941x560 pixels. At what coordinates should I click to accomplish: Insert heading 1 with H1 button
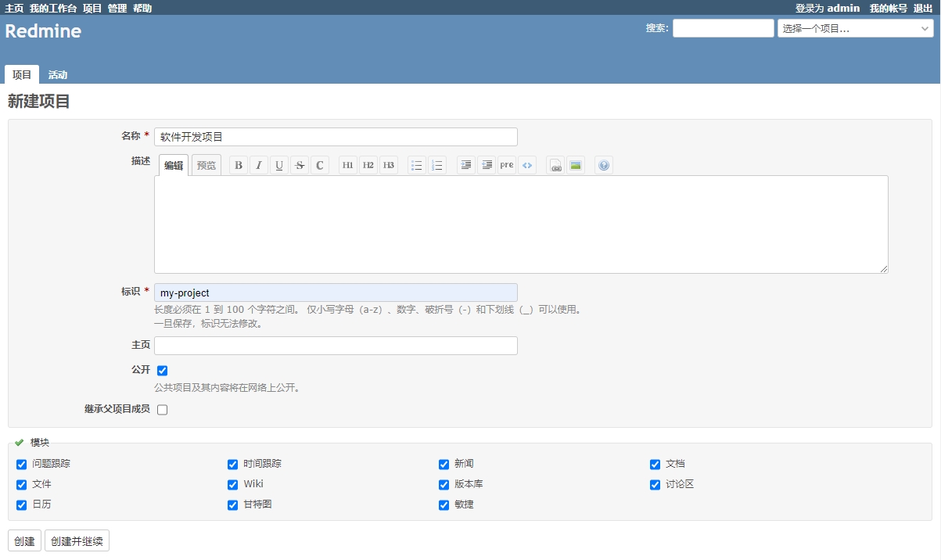[348, 165]
